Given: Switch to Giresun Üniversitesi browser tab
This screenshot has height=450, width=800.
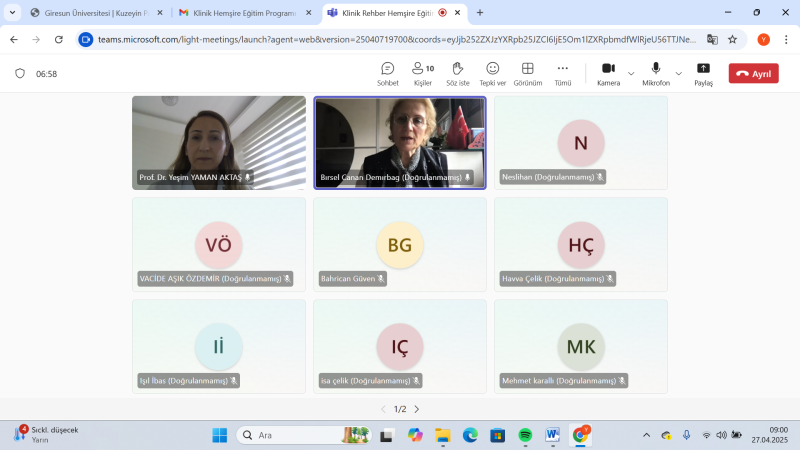Looking at the screenshot, I should pos(97,13).
